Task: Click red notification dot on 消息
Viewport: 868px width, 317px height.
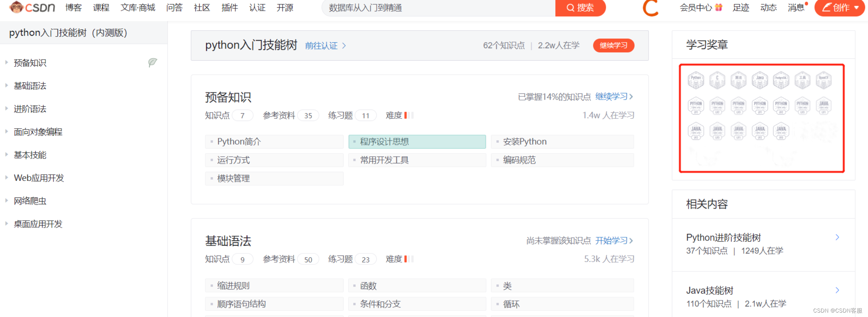Action: click(x=806, y=4)
